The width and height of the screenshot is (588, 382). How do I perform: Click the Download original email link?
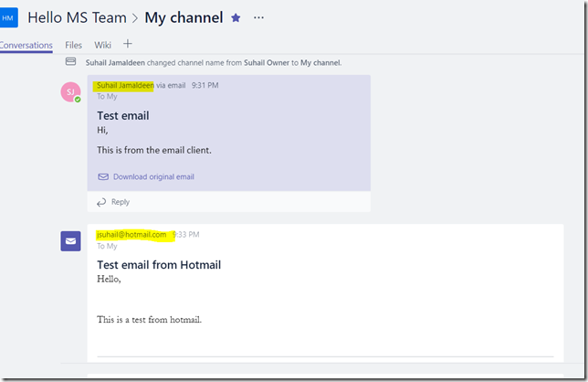coord(153,176)
